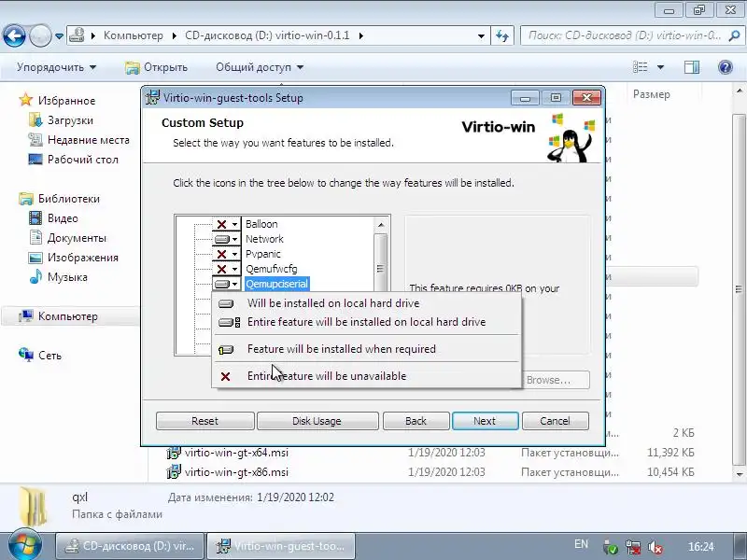Image resolution: width=747 pixels, height=560 pixels.
Task: Open the Общий доступ menu
Action: 260,67
